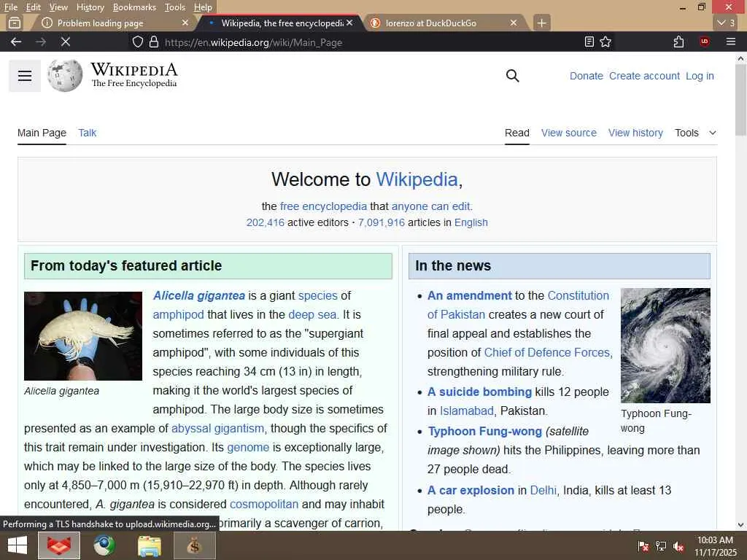
Task: Open the View source tab
Action: point(569,133)
